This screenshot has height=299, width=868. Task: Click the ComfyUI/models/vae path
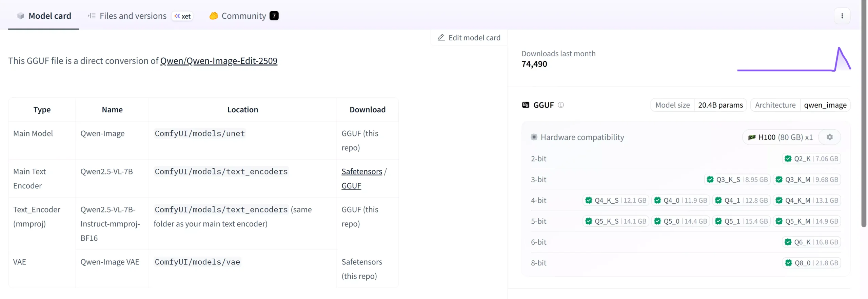[x=197, y=262]
